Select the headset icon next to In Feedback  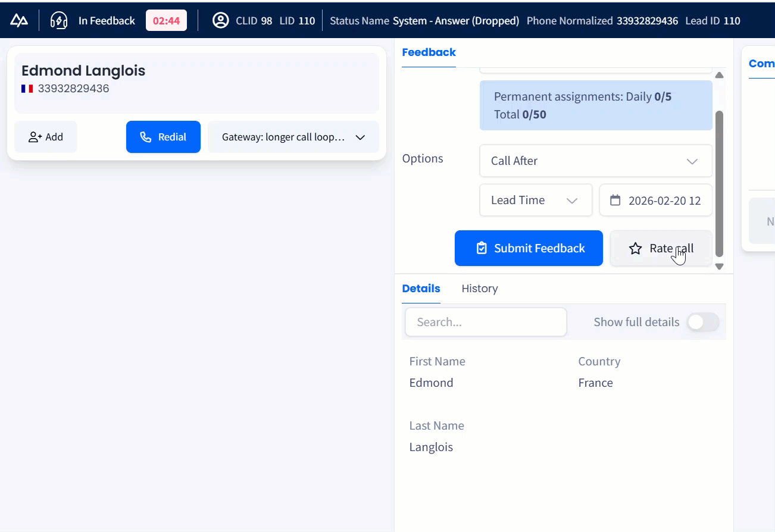pos(59,20)
